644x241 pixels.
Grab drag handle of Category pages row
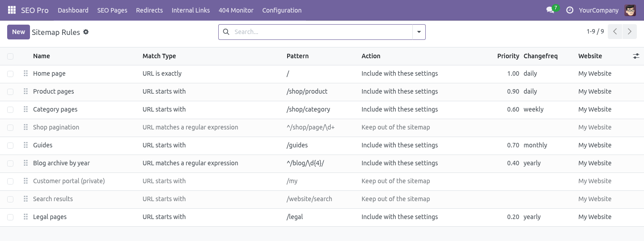point(25,109)
